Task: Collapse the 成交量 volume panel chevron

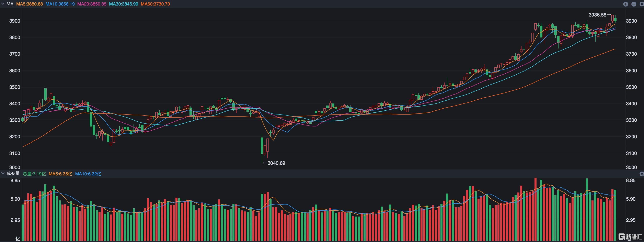Action: point(3,173)
